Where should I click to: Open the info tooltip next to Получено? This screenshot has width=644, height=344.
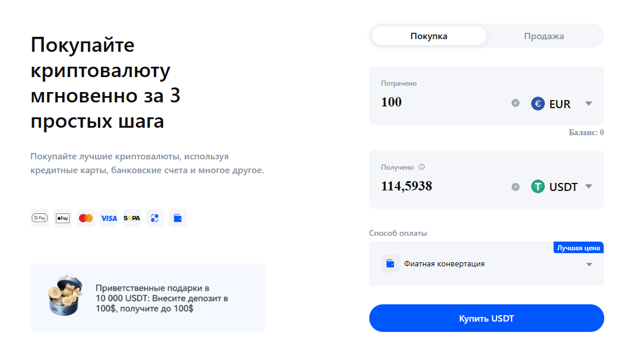click(x=423, y=167)
